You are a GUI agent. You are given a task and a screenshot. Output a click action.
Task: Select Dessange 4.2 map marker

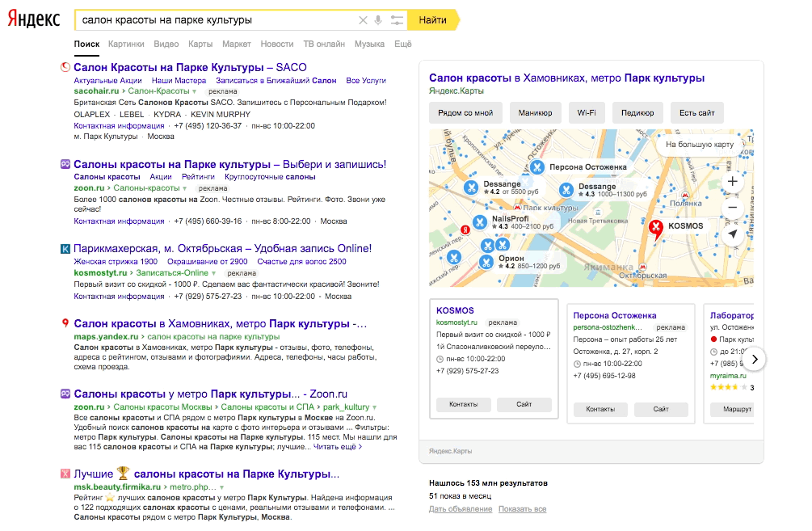click(x=471, y=188)
